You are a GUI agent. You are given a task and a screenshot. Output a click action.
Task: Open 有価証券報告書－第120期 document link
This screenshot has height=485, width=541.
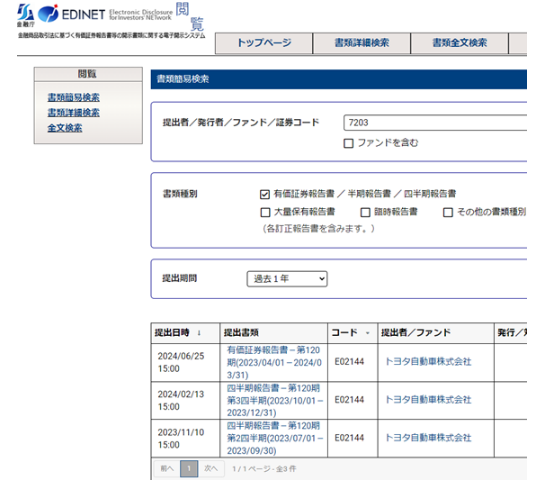(274, 363)
